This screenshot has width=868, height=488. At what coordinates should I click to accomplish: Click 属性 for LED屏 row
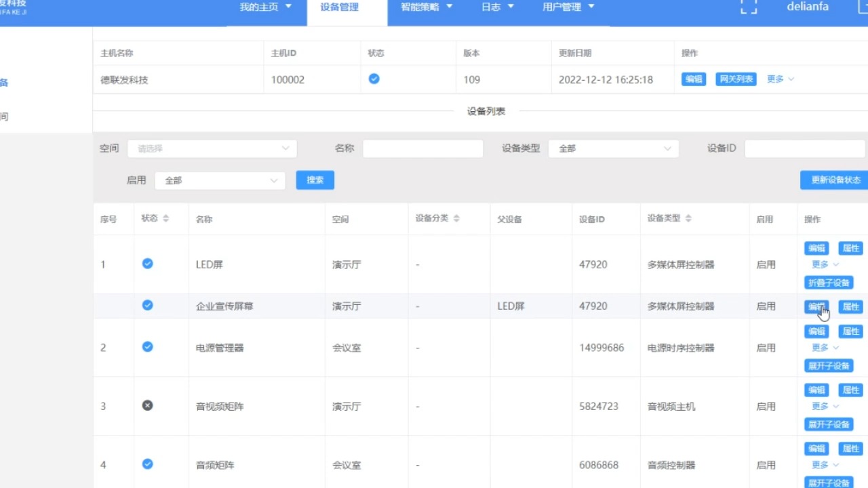click(851, 248)
